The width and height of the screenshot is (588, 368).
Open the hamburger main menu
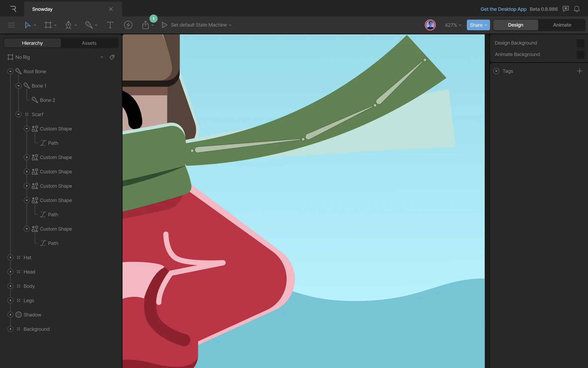tap(11, 25)
